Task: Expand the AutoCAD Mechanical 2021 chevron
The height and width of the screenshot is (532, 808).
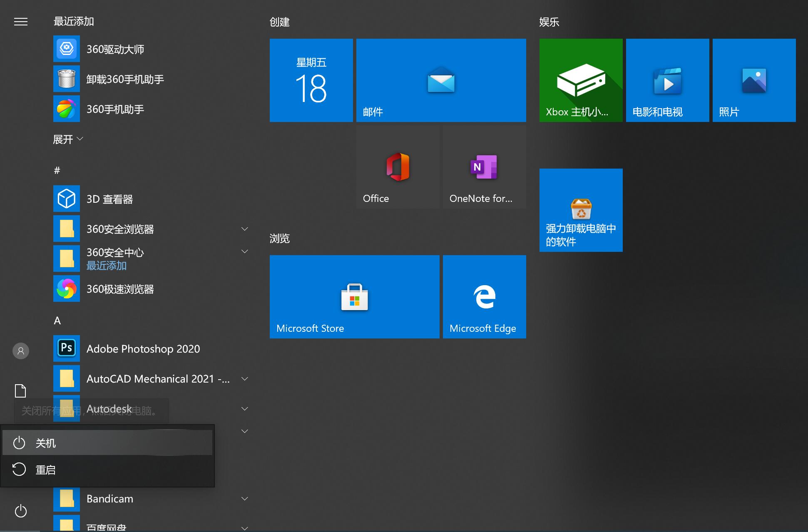Action: point(245,379)
